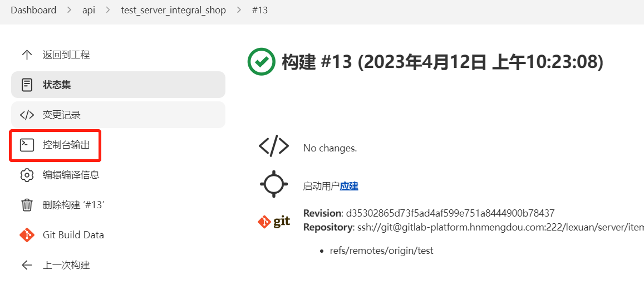Select 变更记录 in the sidebar
The image size is (644, 299).
point(61,115)
